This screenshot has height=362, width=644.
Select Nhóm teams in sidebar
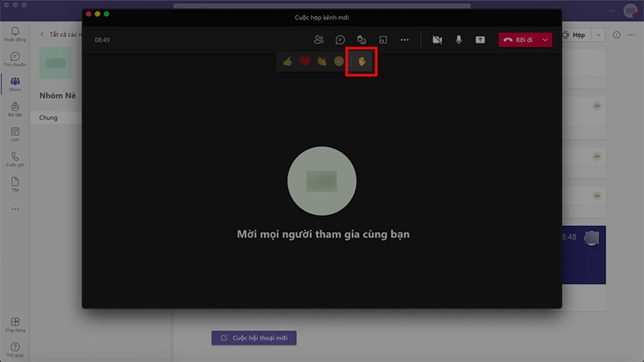[x=15, y=84]
